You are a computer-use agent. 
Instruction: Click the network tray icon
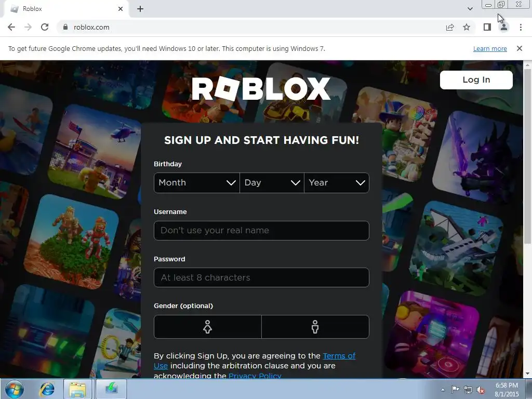tap(468, 390)
